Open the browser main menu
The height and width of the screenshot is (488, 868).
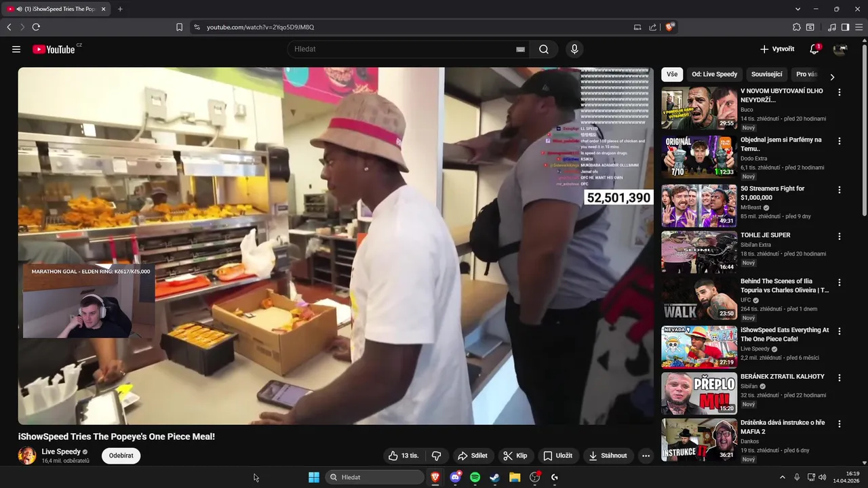pos(859,27)
